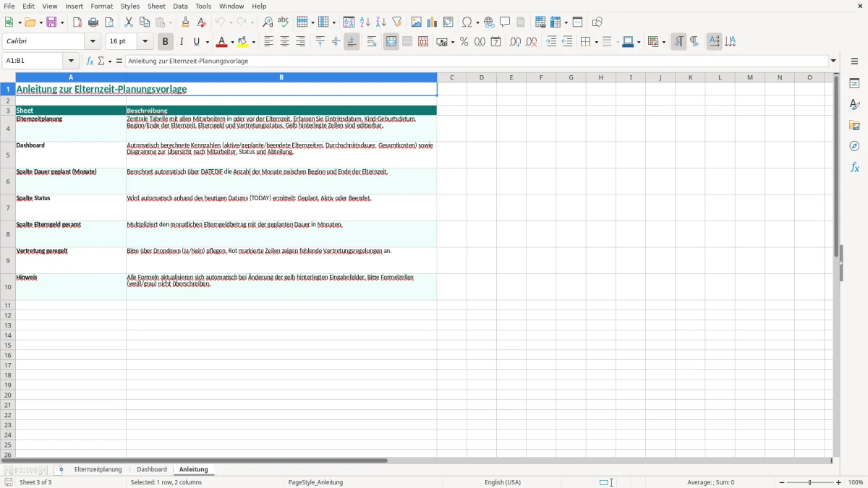Viewport: 868px width, 488px height.
Task: Open the Data menu
Action: (180, 6)
